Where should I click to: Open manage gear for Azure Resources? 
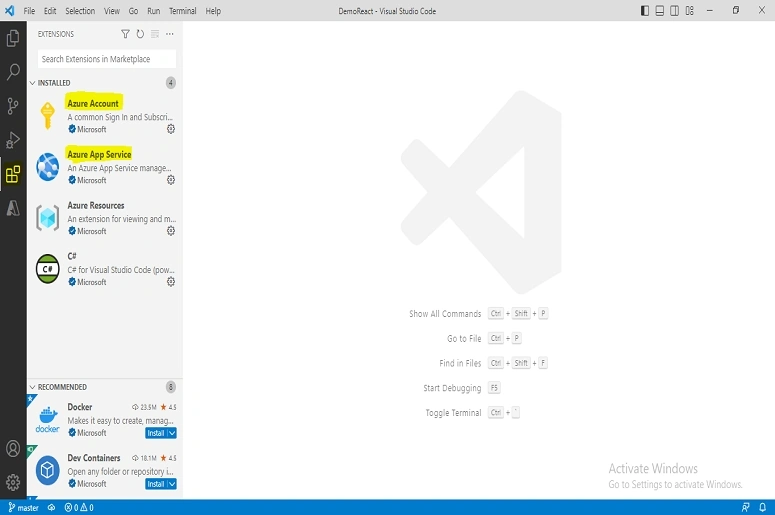pos(171,231)
